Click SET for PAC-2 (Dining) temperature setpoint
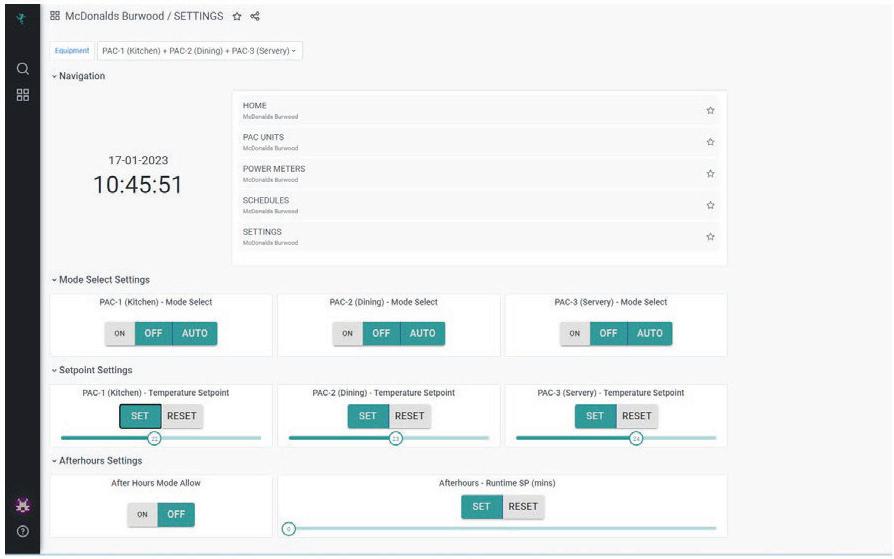The height and width of the screenshot is (559, 894). click(x=368, y=416)
